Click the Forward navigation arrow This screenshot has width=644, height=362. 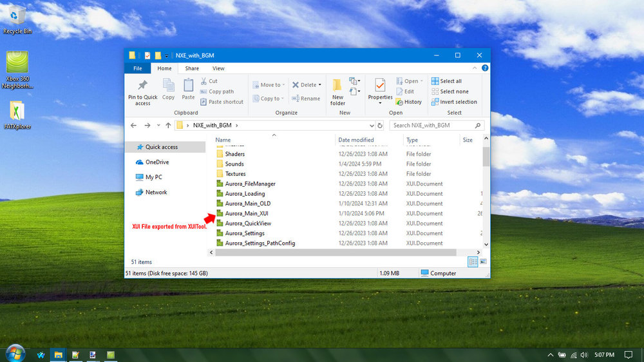point(147,126)
